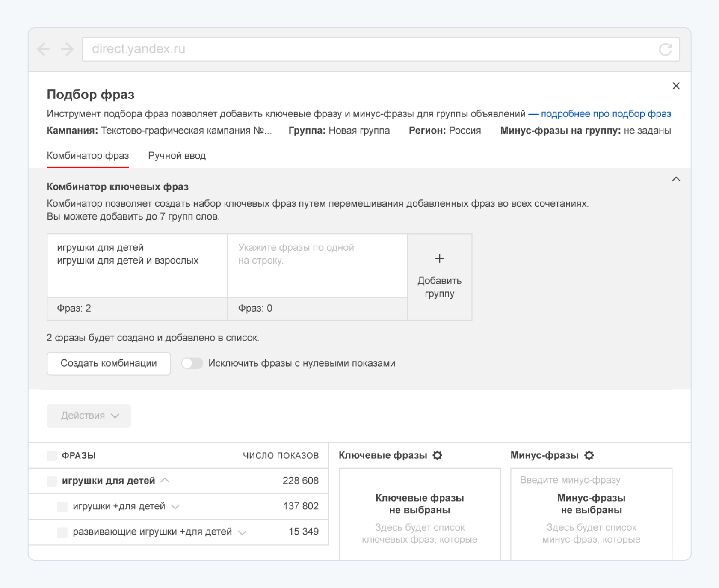Collapse the игрушки для детей row
Viewport: 719px width, 588px height.
165,481
